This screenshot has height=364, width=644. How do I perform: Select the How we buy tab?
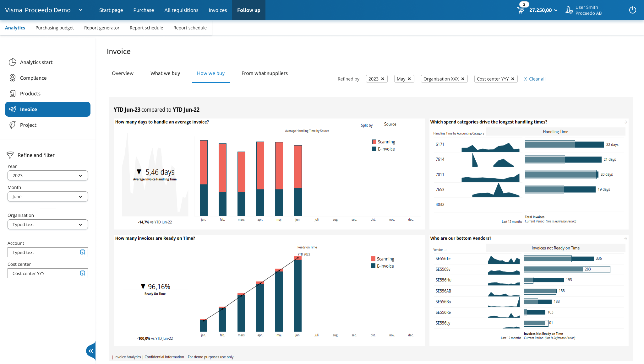(x=211, y=73)
